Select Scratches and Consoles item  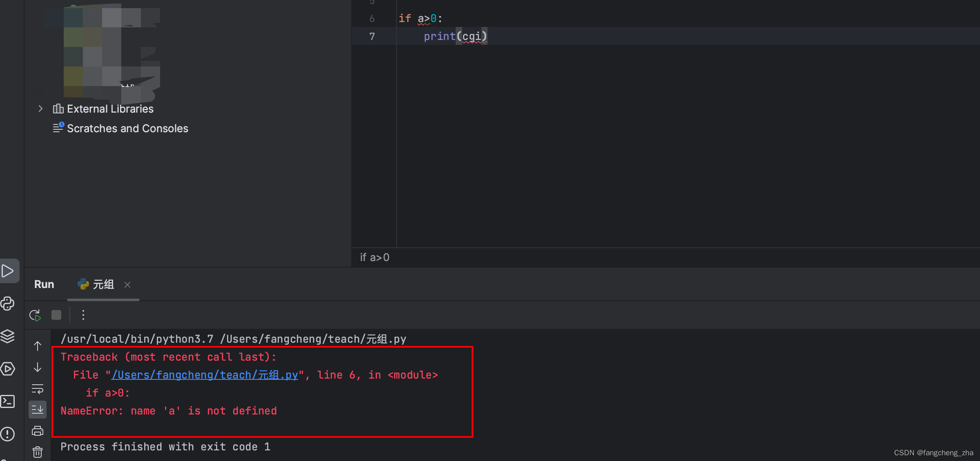127,128
